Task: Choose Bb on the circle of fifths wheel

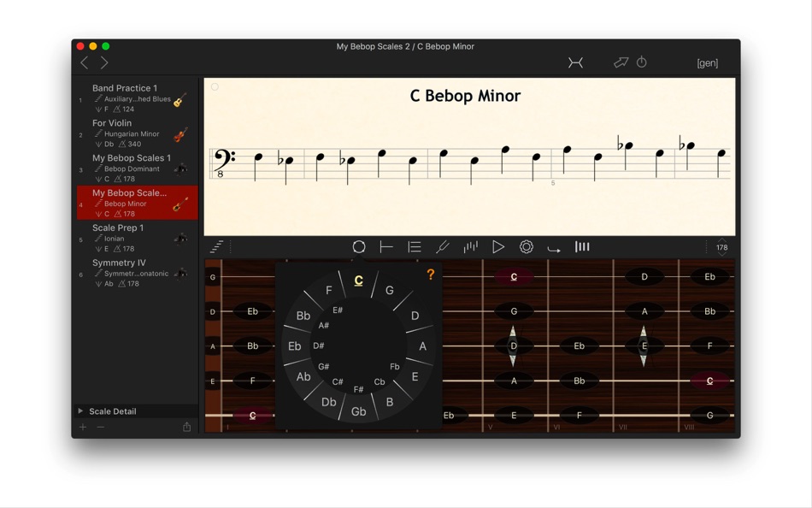Action: (x=303, y=316)
